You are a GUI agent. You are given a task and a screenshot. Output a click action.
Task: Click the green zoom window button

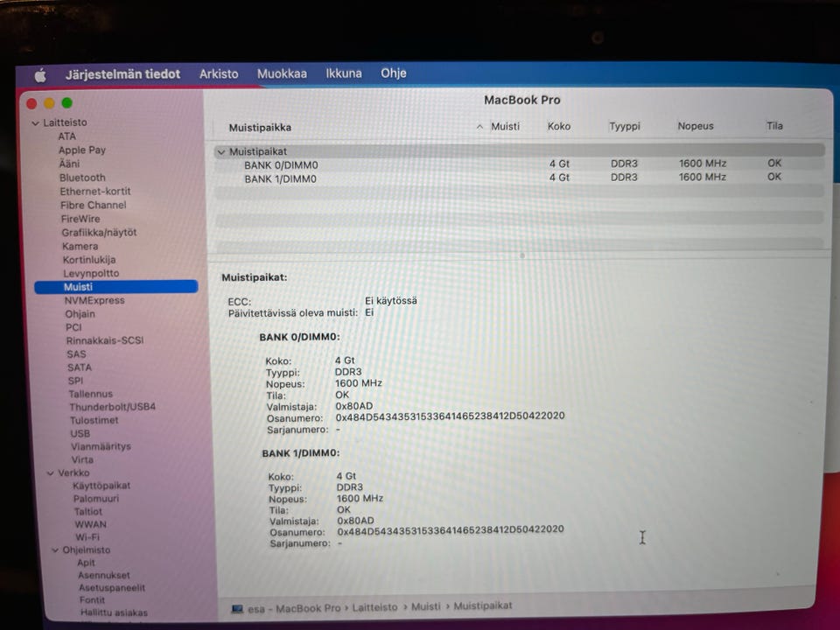(67, 103)
